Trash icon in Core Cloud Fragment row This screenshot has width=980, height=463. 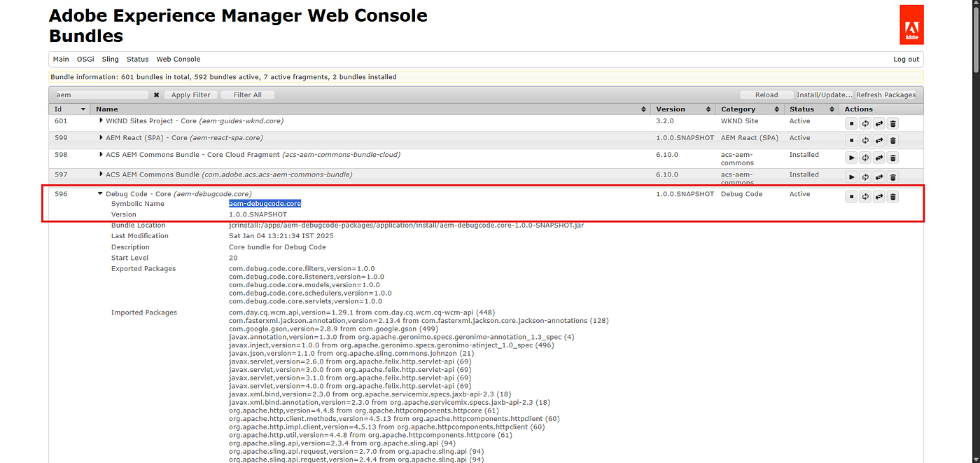[893, 158]
